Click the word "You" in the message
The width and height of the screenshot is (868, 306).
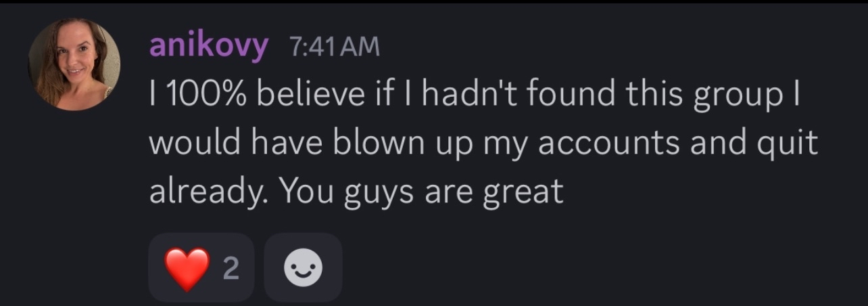[304, 192]
